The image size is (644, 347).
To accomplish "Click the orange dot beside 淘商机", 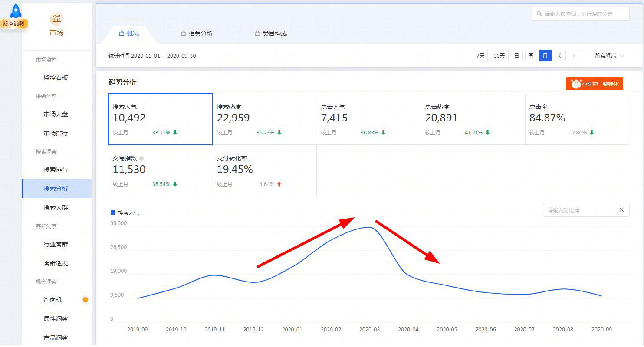I will coord(85,300).
